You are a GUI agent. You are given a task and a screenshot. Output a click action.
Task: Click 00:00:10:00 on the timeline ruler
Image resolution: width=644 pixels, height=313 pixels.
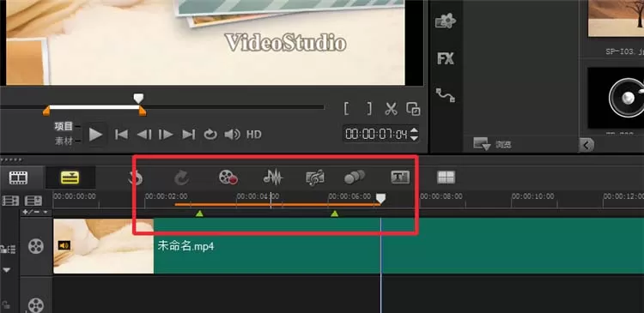pyautogui.click(x=532, y=196)
